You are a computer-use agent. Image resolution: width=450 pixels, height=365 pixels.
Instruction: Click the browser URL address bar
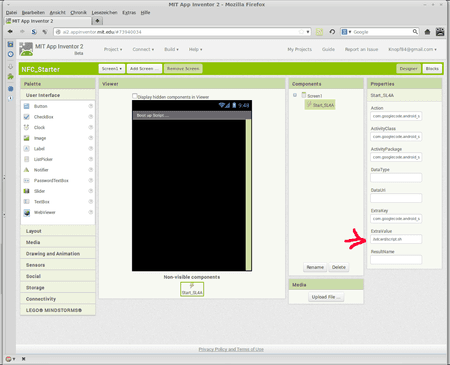coord(182,32)
